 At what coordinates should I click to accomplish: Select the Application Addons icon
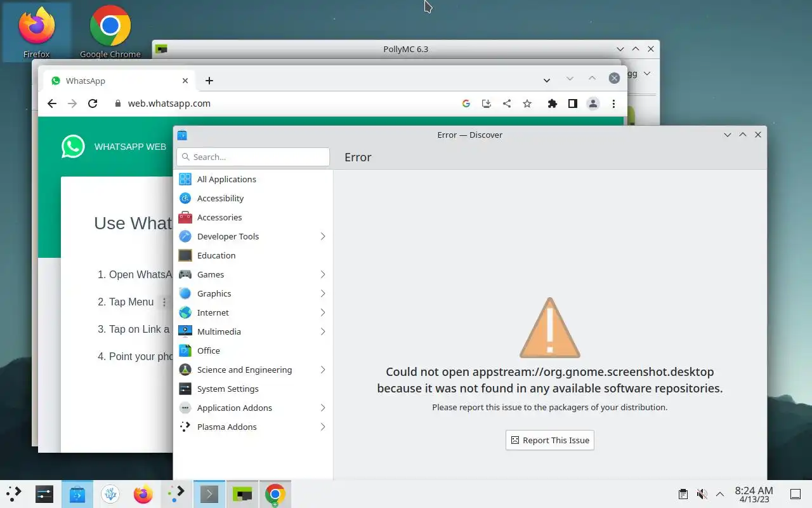coord(185,408)
